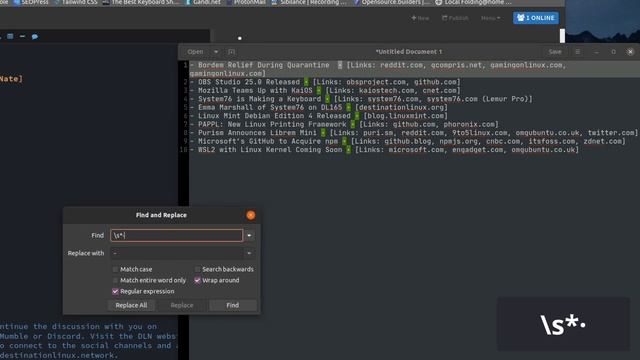Open the Opensource.builders bookmark
This screenshot has width=640, height=360.
point(392,2)
